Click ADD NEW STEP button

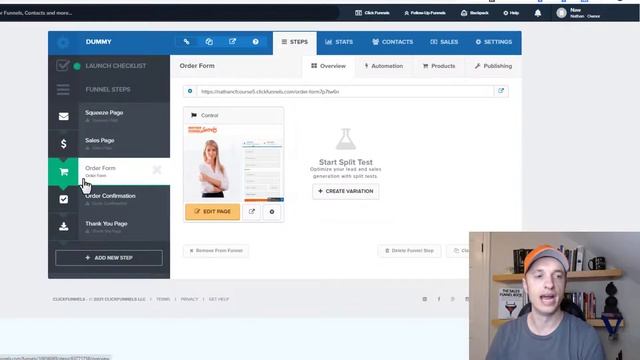tap(109, 258)
